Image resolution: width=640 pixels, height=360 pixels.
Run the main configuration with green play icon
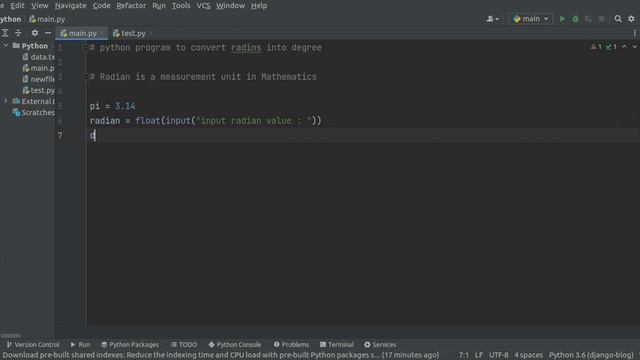[x=562, y=19]
